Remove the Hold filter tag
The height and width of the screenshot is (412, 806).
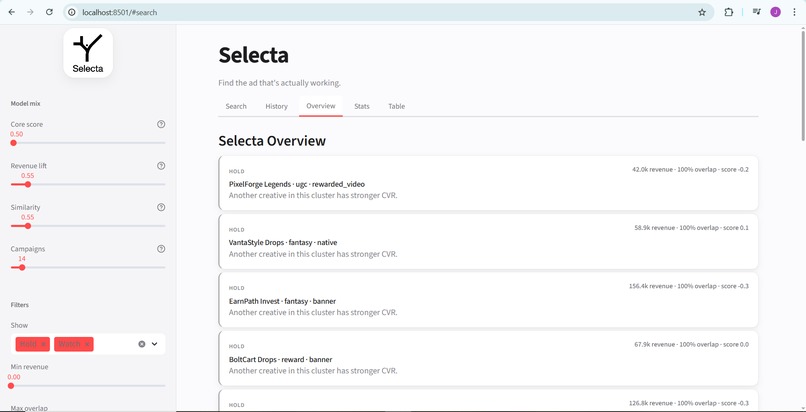43,344
